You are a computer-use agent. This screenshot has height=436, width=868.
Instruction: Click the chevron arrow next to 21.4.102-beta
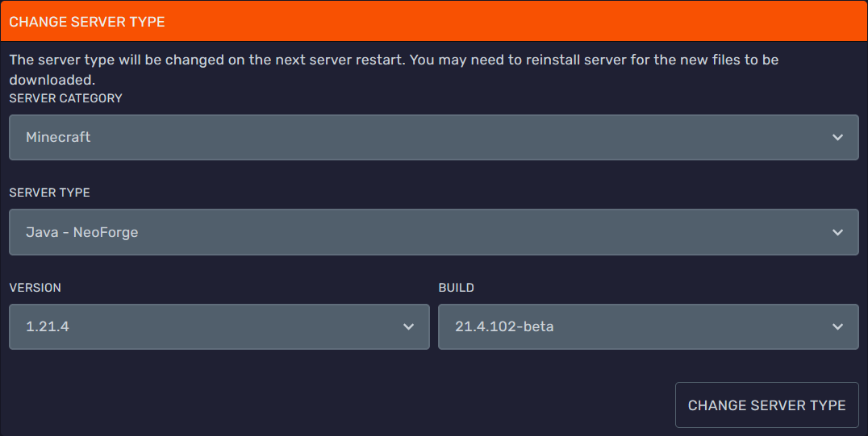(837, 327)
